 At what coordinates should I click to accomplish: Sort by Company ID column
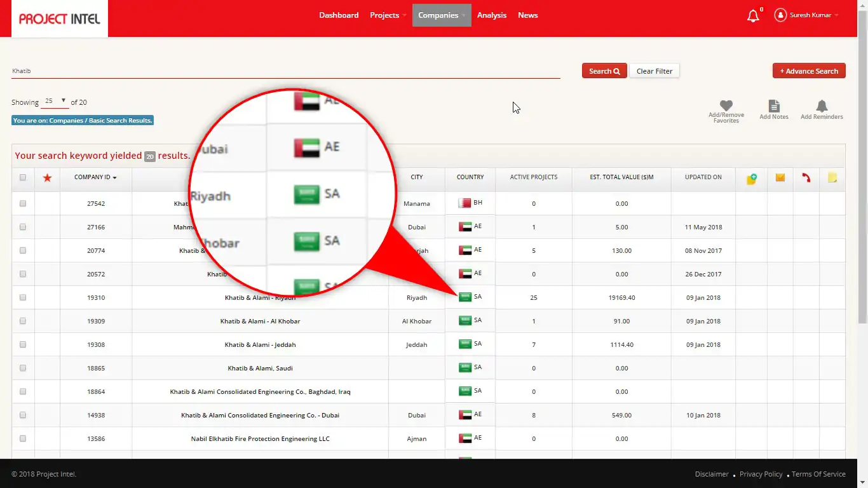click(95, 177)
